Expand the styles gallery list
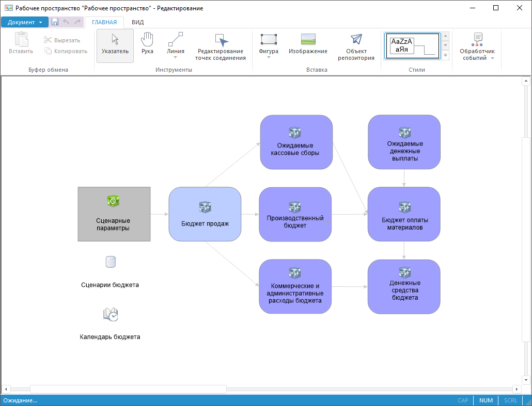 click(445, 55)
